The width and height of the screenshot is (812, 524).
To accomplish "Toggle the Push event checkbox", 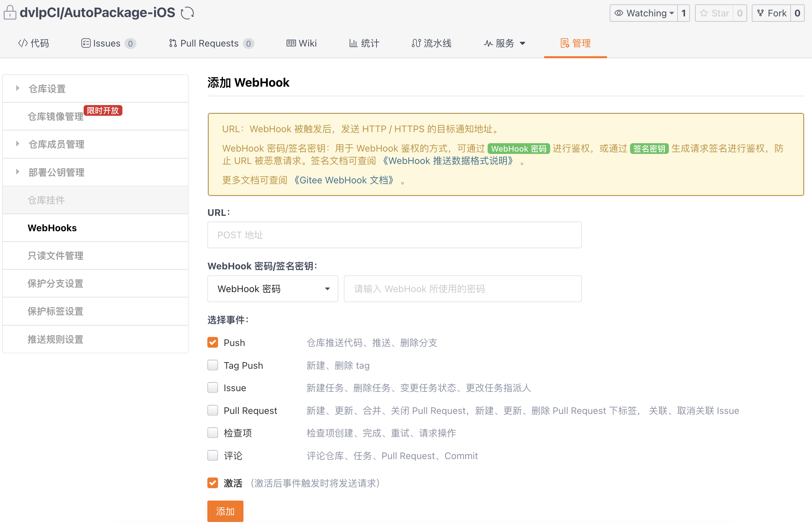I will pos(212,342).
